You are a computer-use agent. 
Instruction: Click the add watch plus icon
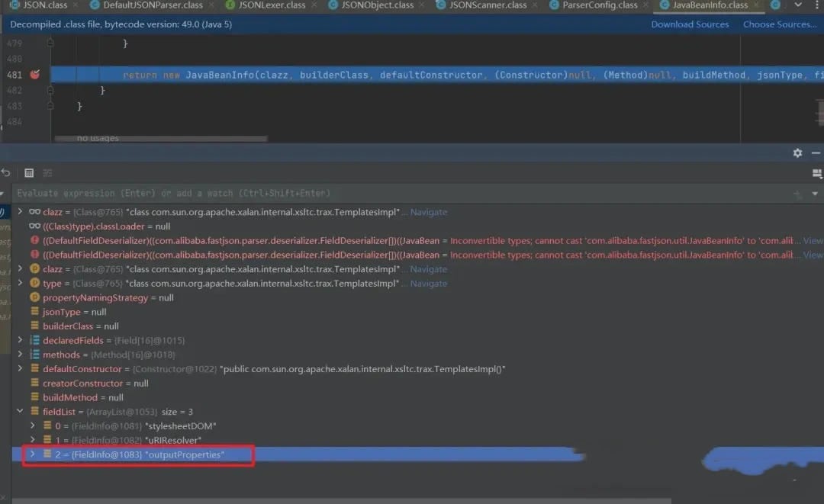[797, 194]
